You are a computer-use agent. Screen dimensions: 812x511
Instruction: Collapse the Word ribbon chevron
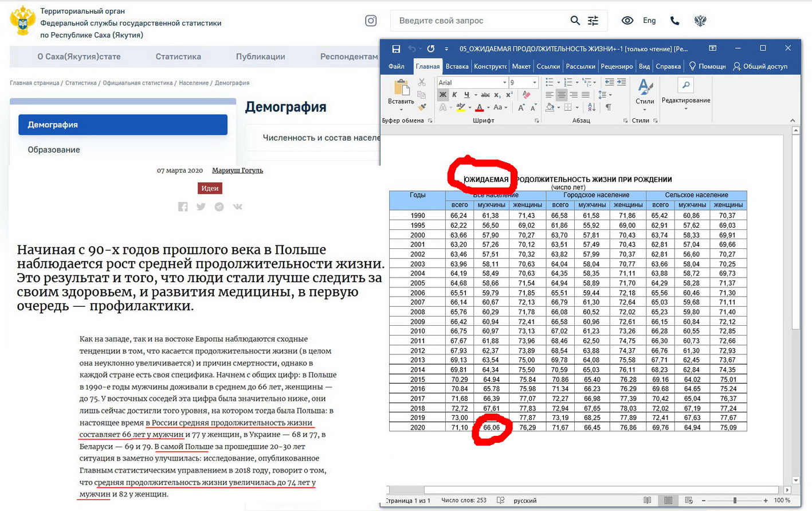793,120
